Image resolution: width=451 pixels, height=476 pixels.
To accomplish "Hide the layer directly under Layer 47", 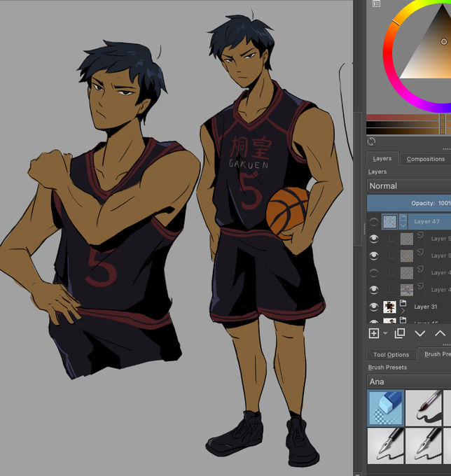I will pos(373,239).
